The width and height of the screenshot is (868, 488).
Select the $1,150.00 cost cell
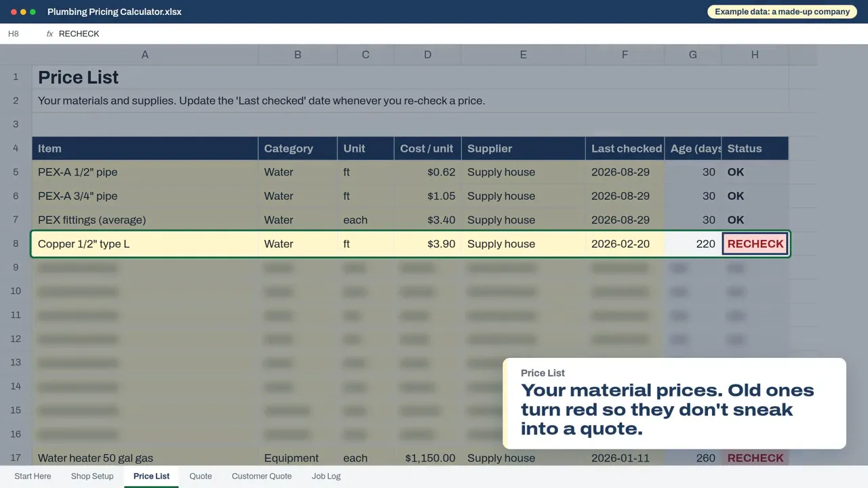click(x=427, y=458)
